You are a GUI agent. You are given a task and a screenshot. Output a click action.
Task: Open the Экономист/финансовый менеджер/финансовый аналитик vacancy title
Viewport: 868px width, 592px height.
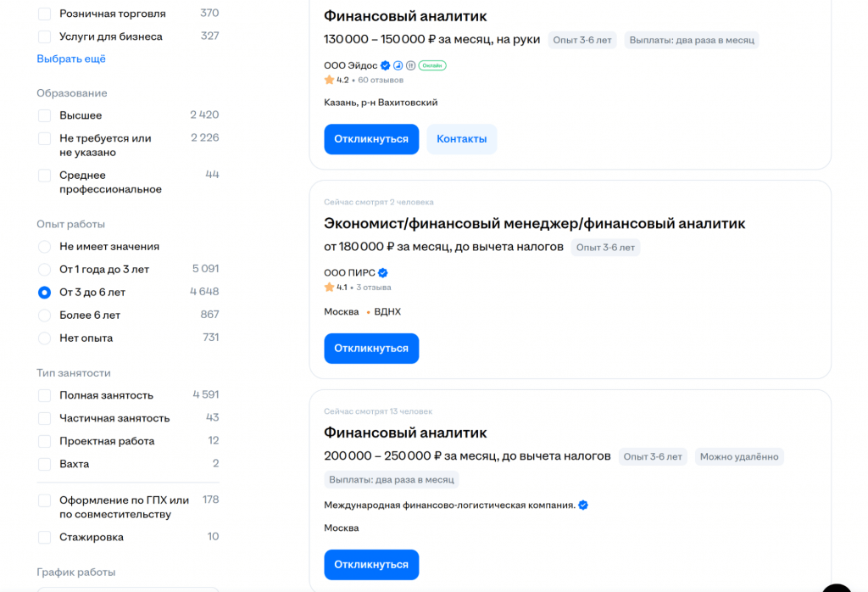click(534, 224)
